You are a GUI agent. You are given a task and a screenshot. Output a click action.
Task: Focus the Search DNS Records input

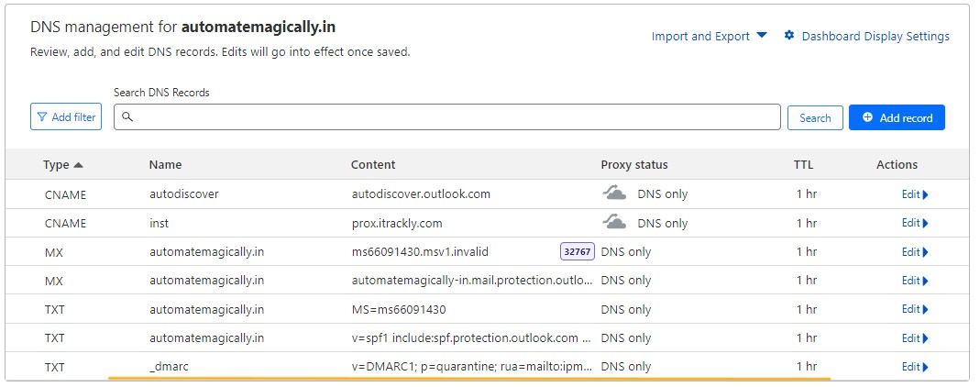(x=446, y=116)
